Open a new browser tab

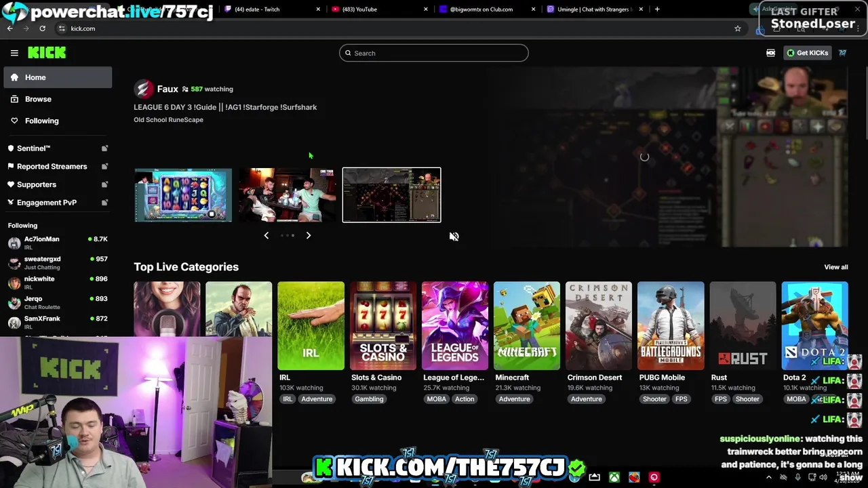click(657, 9)
